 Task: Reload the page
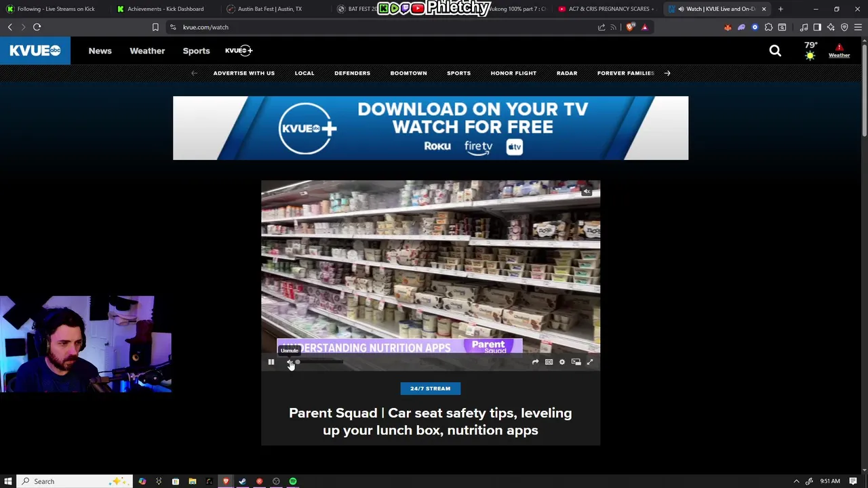click(x=37, y=27)
